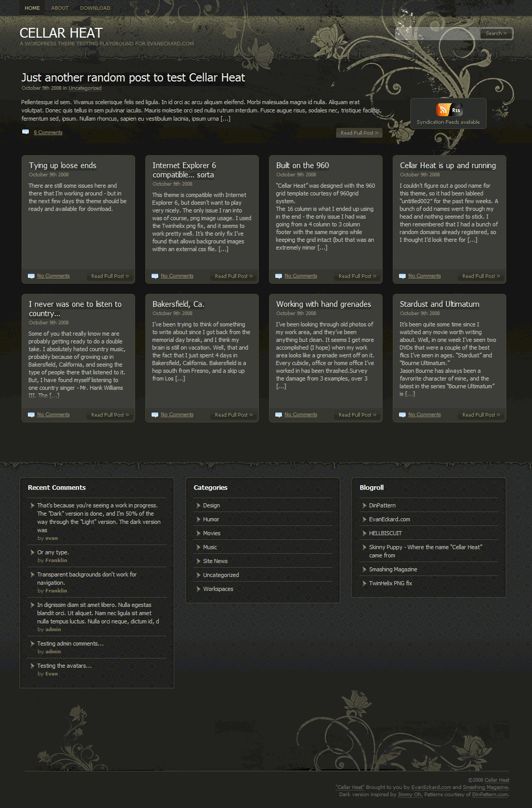Open the About menu item
This screenshot has width=532, height=808.
[x=60, y=8]
